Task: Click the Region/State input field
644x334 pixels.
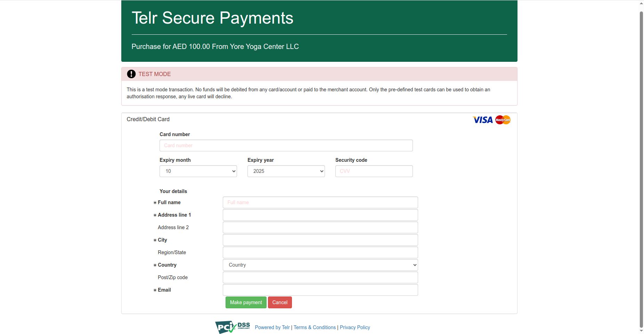Action: [x=320, y=252]
